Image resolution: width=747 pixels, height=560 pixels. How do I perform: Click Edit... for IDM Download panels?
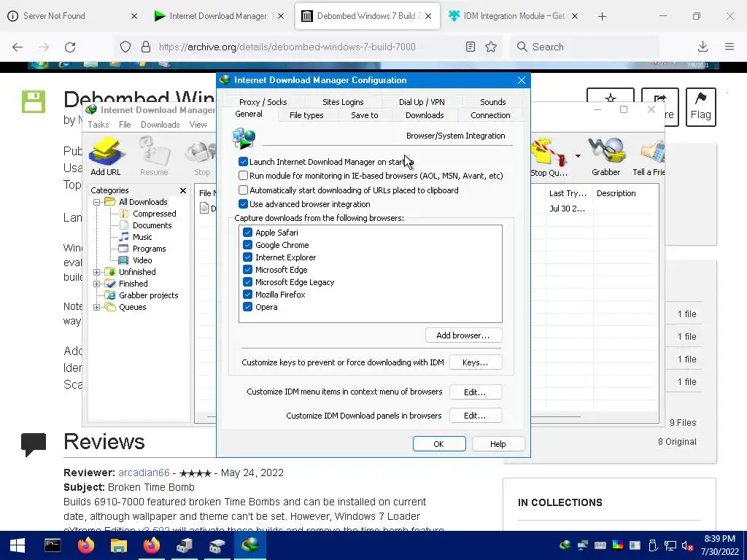coord(476,416)
